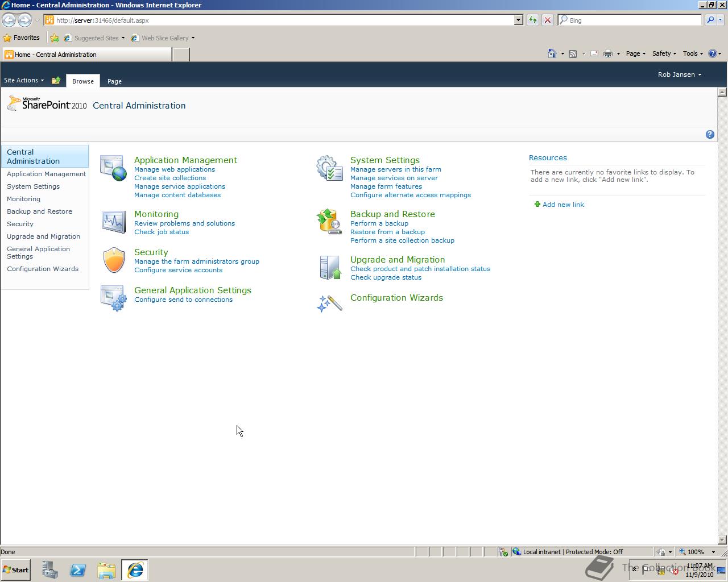Click the Refresh page icon
Image resolution: width=728 pixels, height=582 pixels.
click(532, 20)
